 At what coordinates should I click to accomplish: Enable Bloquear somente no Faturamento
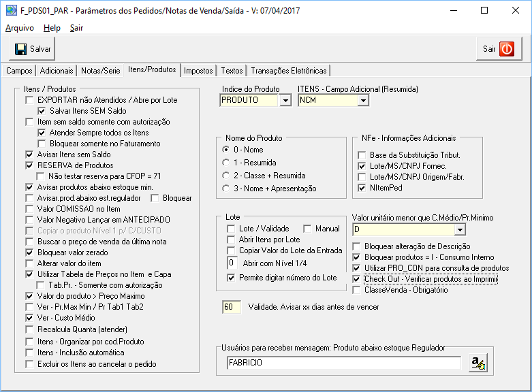click(x=42, y=144)
